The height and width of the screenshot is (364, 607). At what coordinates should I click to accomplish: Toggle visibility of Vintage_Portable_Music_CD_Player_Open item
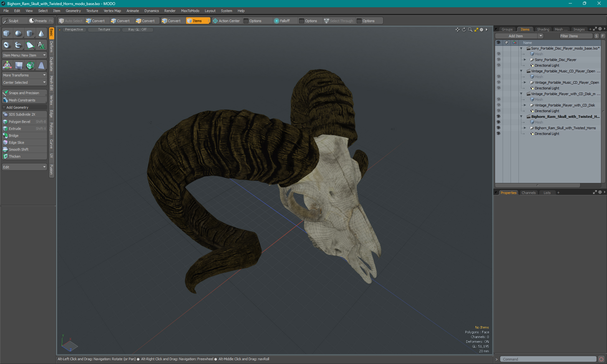pyautogui.click(x=499, y=82)
